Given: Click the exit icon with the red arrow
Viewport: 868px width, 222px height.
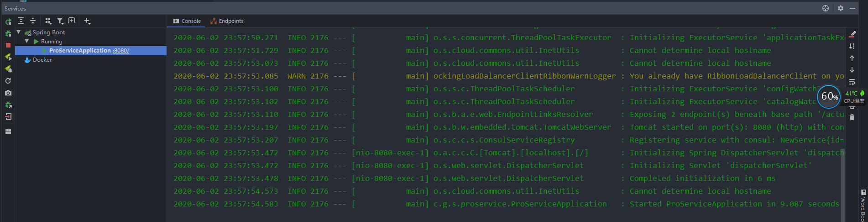Looking at the screenshot, I should 8,116.
